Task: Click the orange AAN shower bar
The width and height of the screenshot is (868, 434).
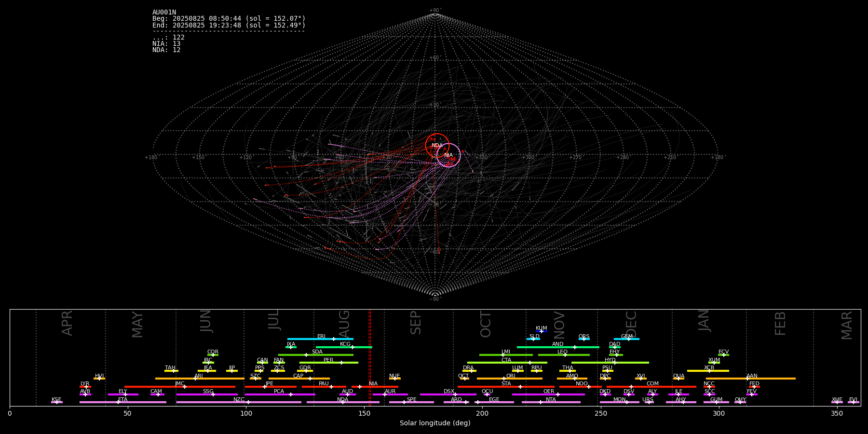Action: (751, 379)
